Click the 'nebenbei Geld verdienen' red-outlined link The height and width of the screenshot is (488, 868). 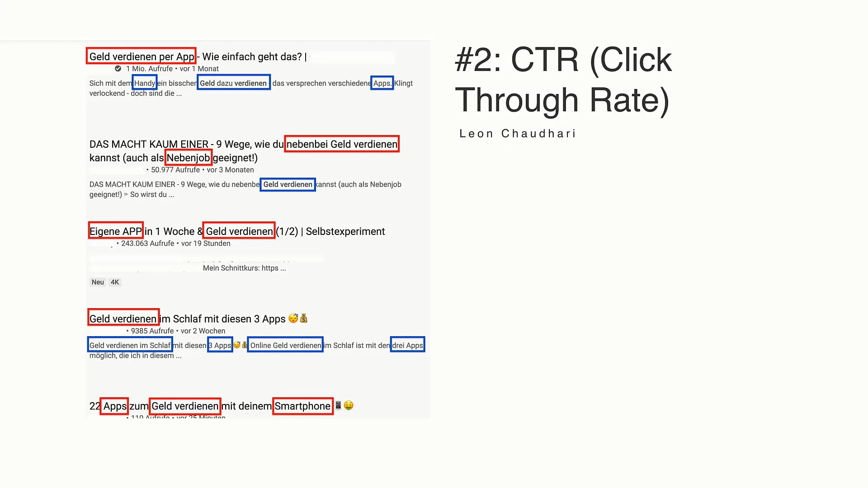(x=341, y=144)
